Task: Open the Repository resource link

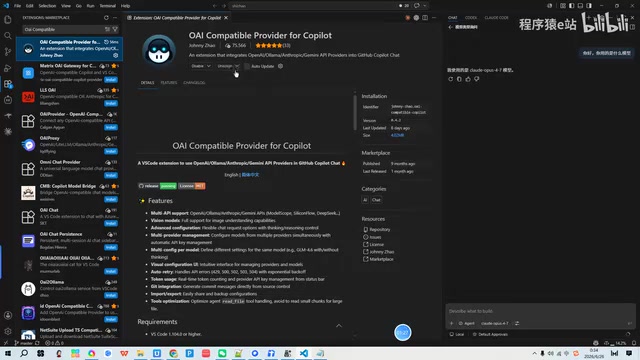Action: coord(380,229)
